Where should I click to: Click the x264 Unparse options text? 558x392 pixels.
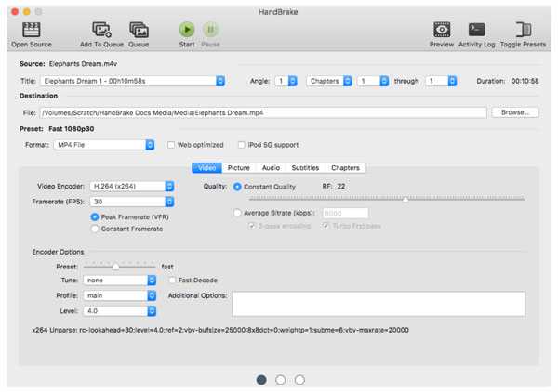point(220,330)
